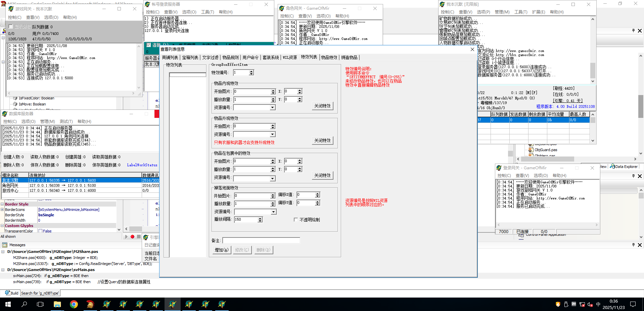
Task: Toggle the 显示封包 checkbox
Action: pos(11,27)
